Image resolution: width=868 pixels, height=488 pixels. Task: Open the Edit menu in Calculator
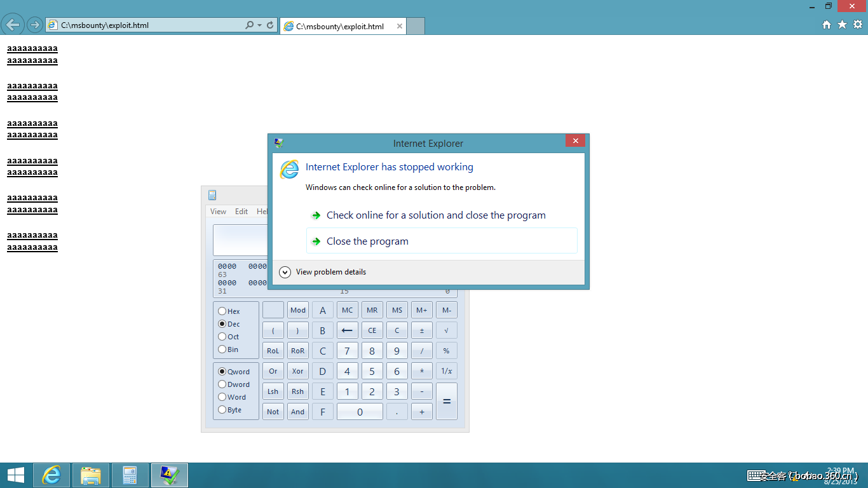click(x=241, y=211)
